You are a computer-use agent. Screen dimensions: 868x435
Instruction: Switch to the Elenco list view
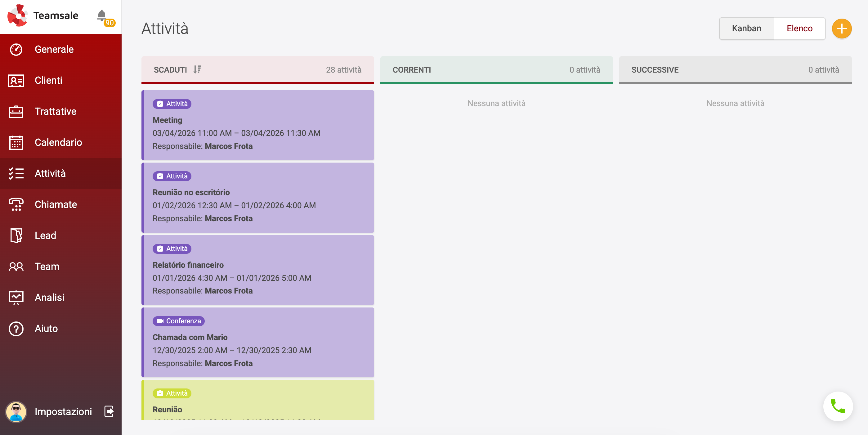pos(799,28)
